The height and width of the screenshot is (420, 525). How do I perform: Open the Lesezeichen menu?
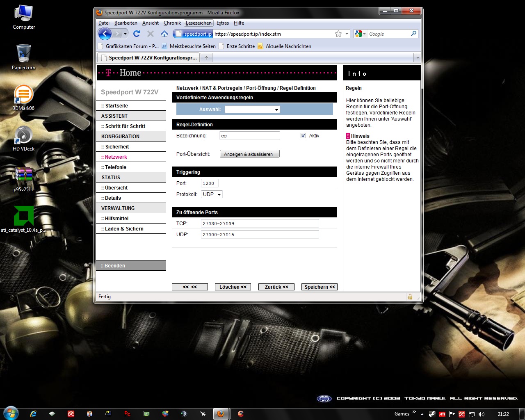(x=199, y=23)
